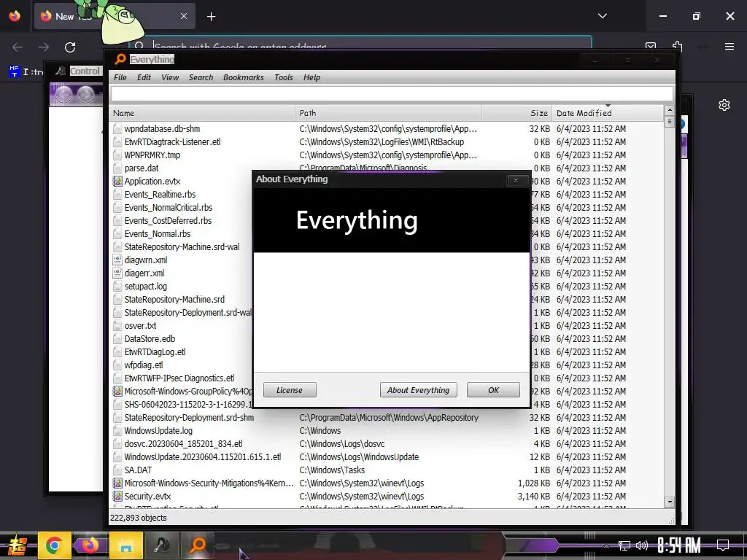Screen dimensions: 747x560
Task: Select the Events_Normal.rbs file
Action: coord(158,234)
